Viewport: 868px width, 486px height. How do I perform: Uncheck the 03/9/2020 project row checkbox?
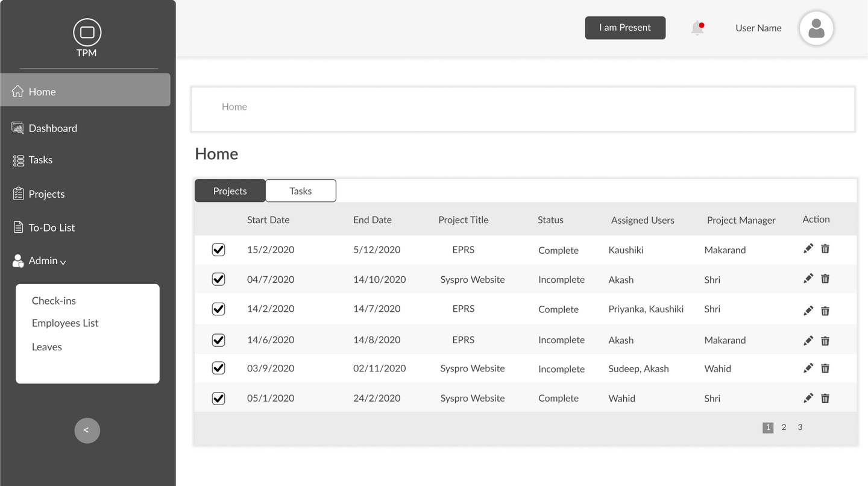pos(218,368)
